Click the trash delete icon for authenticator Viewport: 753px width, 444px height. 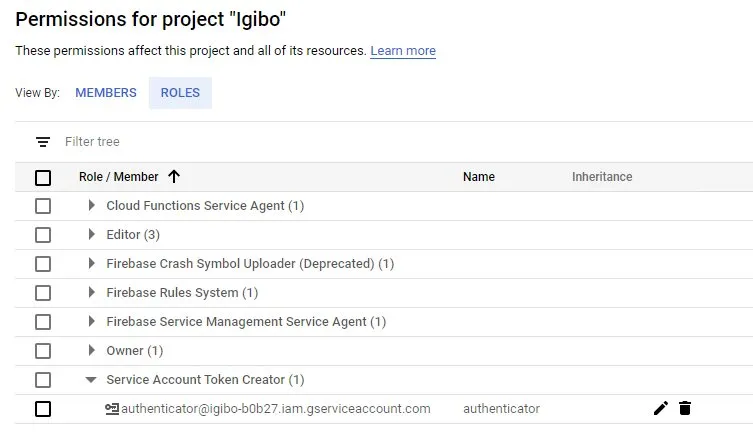[x=685, y=408]
